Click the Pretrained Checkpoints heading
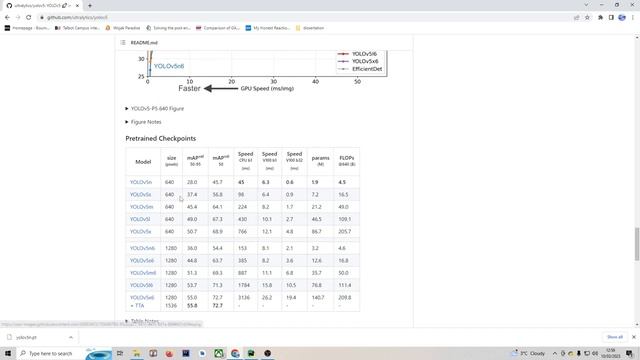 click(x=160, y=138)
